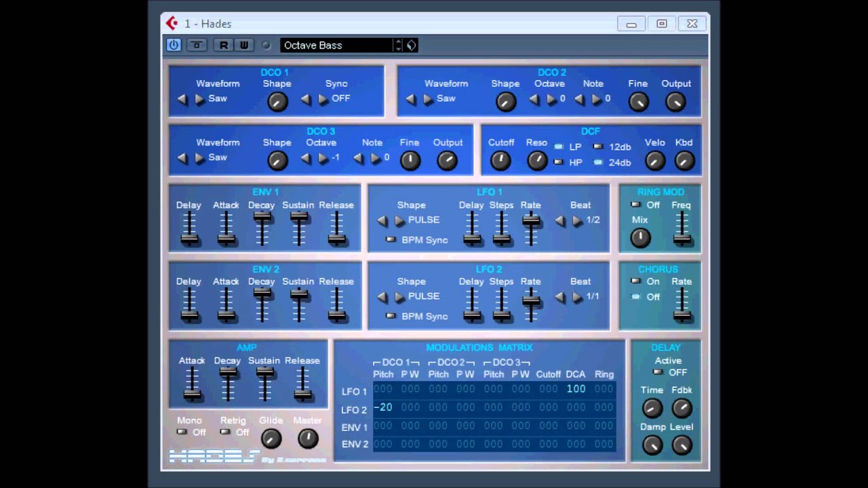
Task: Click the DCO 2 Output knob
Action: pos(675,102)
